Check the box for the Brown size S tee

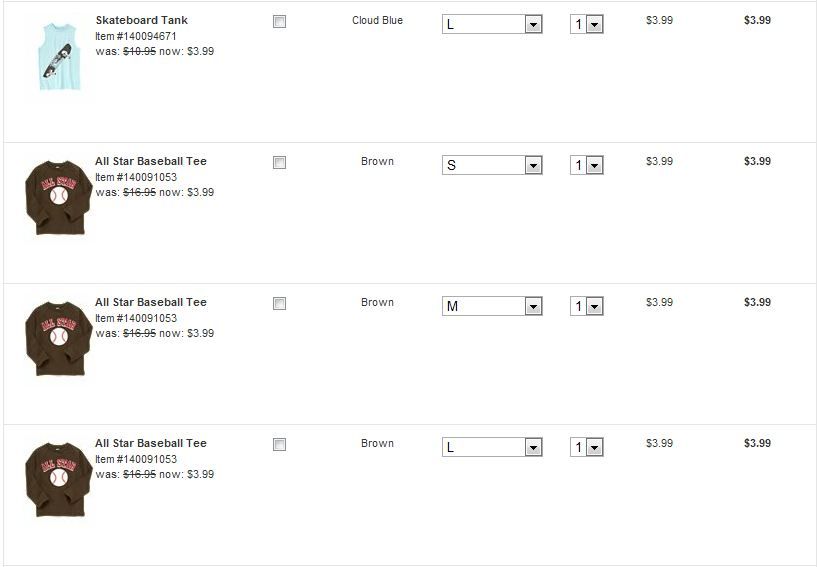(280, 163)
